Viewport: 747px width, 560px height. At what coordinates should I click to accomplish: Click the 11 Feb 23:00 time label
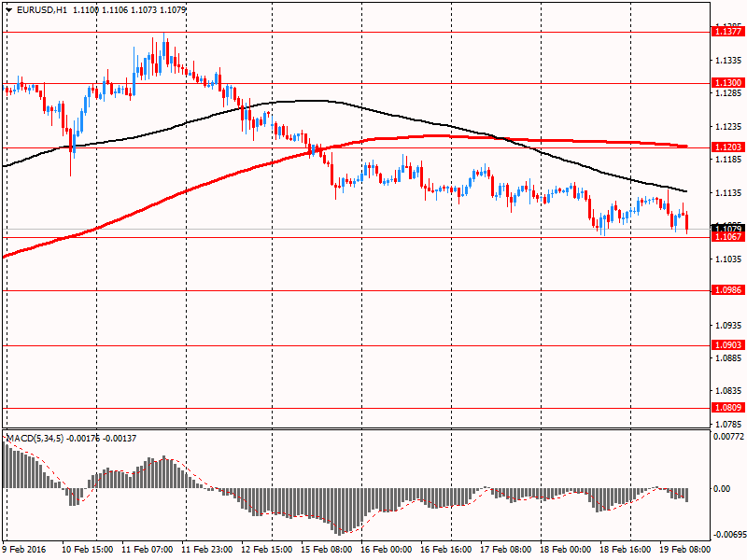tap(207, 550)
